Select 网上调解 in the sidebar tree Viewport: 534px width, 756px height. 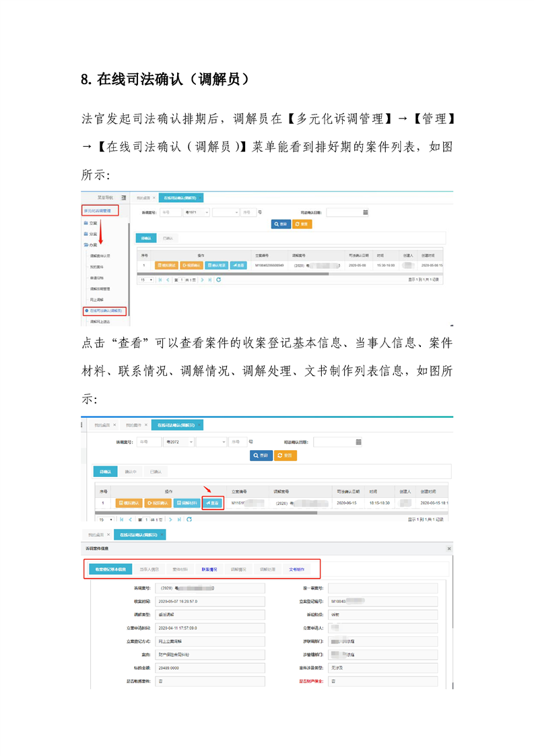click(x=96, y=300)
